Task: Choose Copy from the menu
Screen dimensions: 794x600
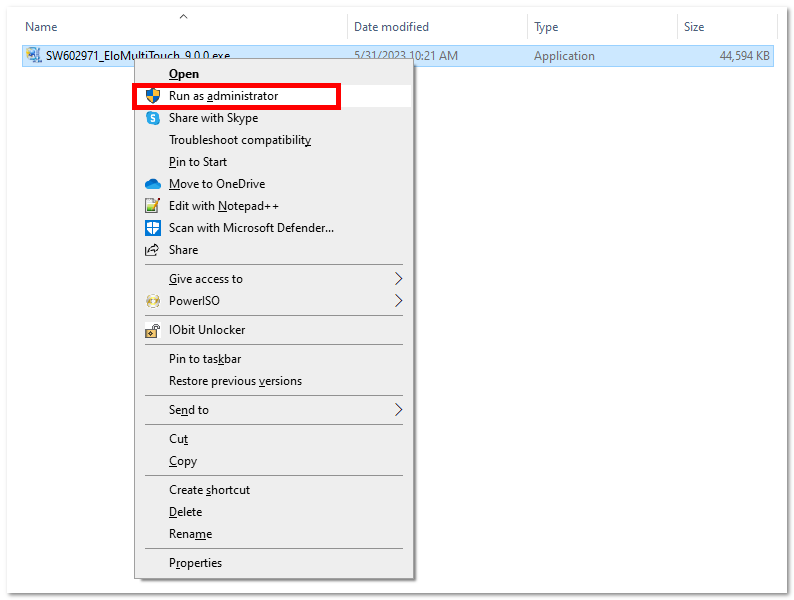Action: [x=273, y=461]
